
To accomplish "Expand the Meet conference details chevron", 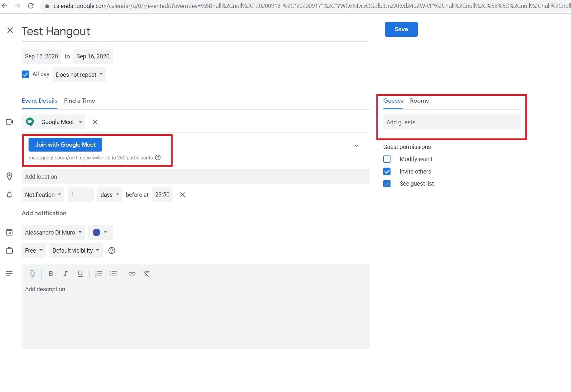I will coord(356,145).
